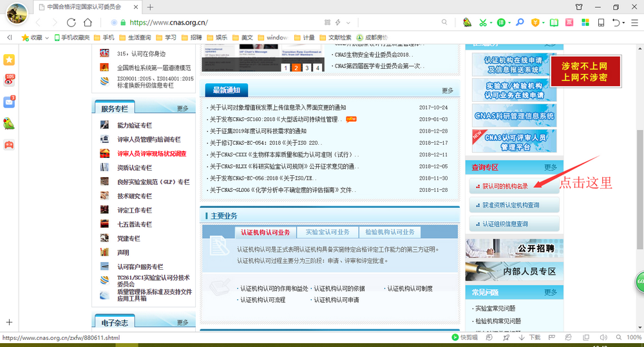Click the user avatar in the title bar

pyautogui.click(x=17, y=13)
